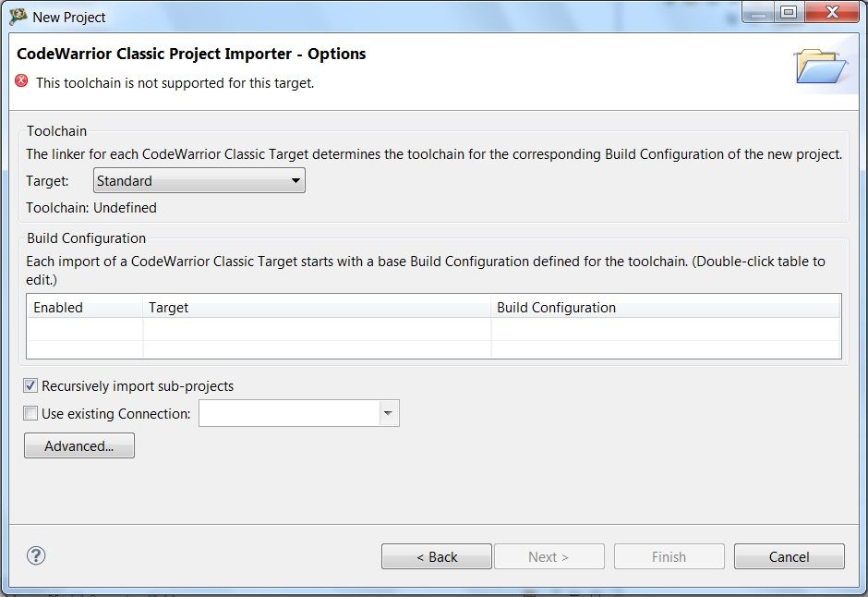868x597 pixels.
Task: Select the Enabled column header
Action: point(85,307)
